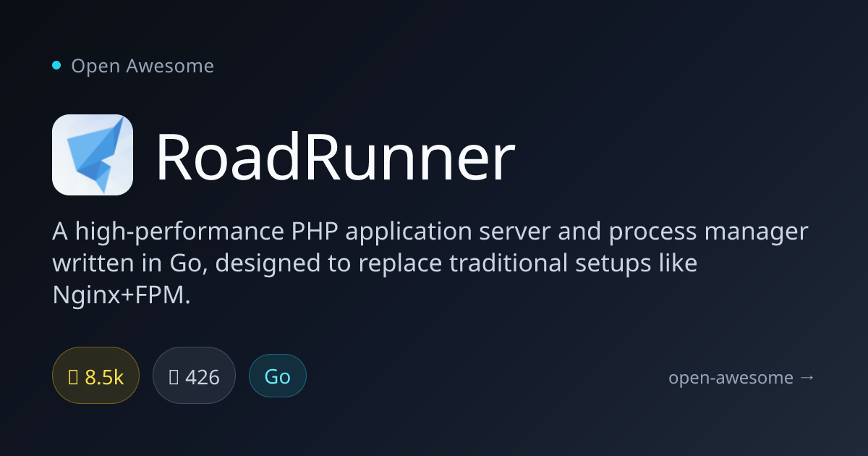The height and width of the screenshot is (456, 868).
Task: Click the 8.5k stars badge
Action: 95,376
